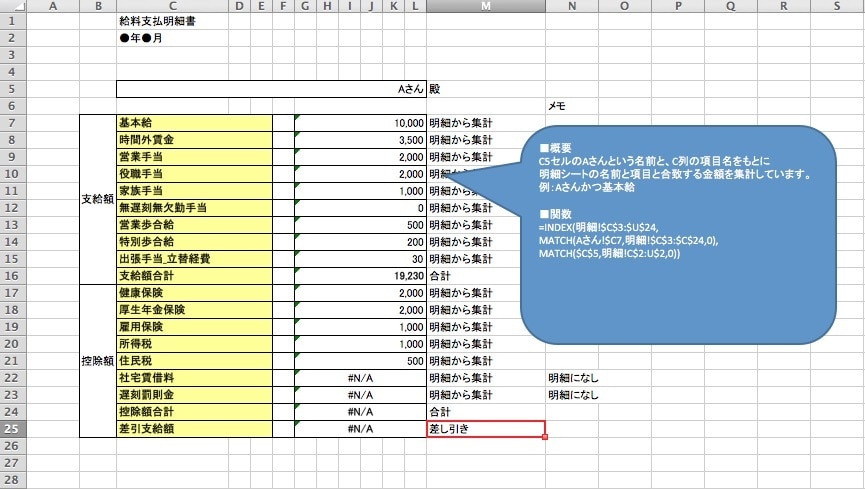Viewport: 865px width, 489px height.
Task: Select the 時間外賃金 label cell
Action: [194, 140]
